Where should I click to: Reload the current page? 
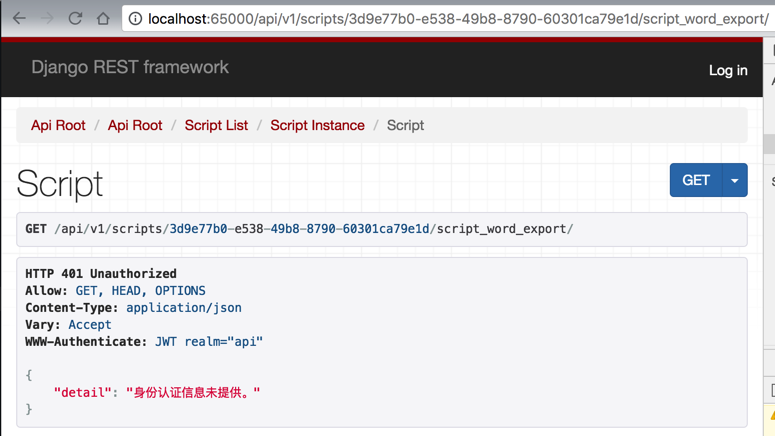click(75, 18)
